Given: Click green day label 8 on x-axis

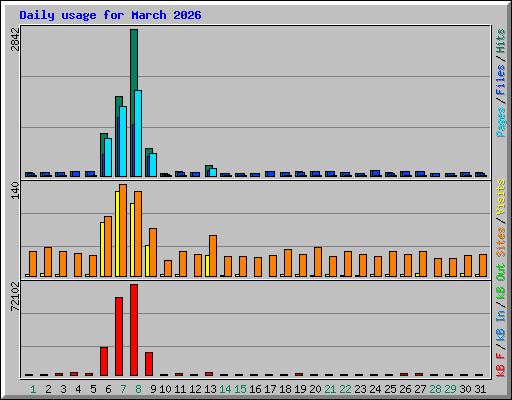Looking at the screenshot, I should pos(138,389).
